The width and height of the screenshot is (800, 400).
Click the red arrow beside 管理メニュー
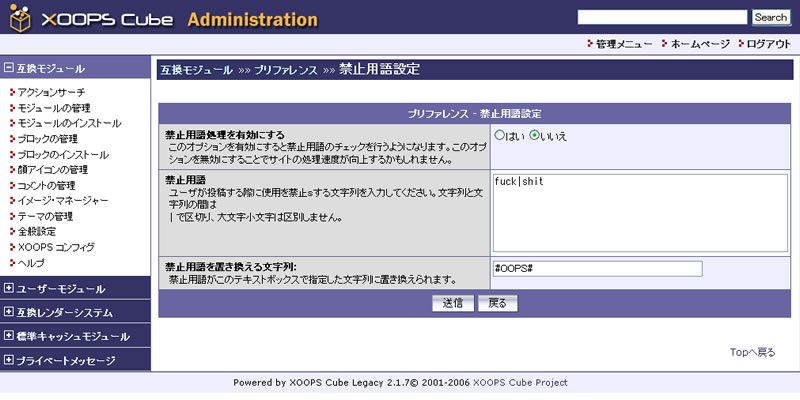pos(591,44)
